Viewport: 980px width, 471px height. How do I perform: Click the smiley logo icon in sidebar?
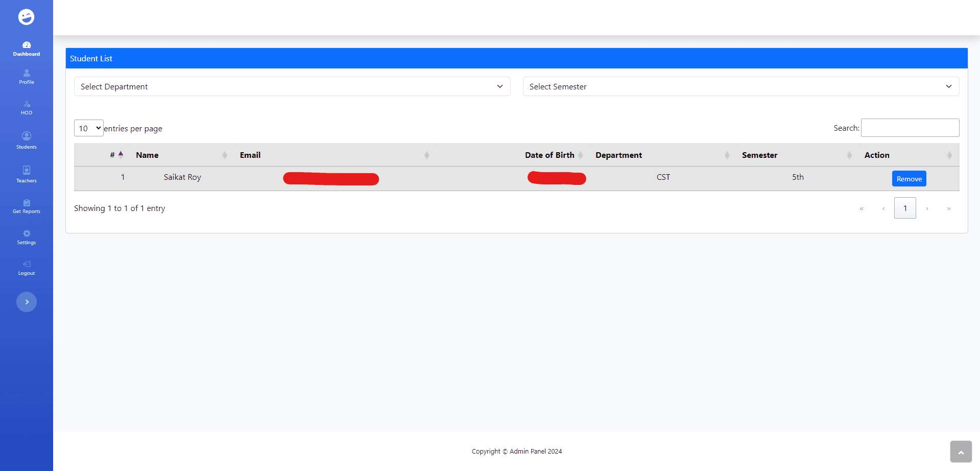(27, 17)
